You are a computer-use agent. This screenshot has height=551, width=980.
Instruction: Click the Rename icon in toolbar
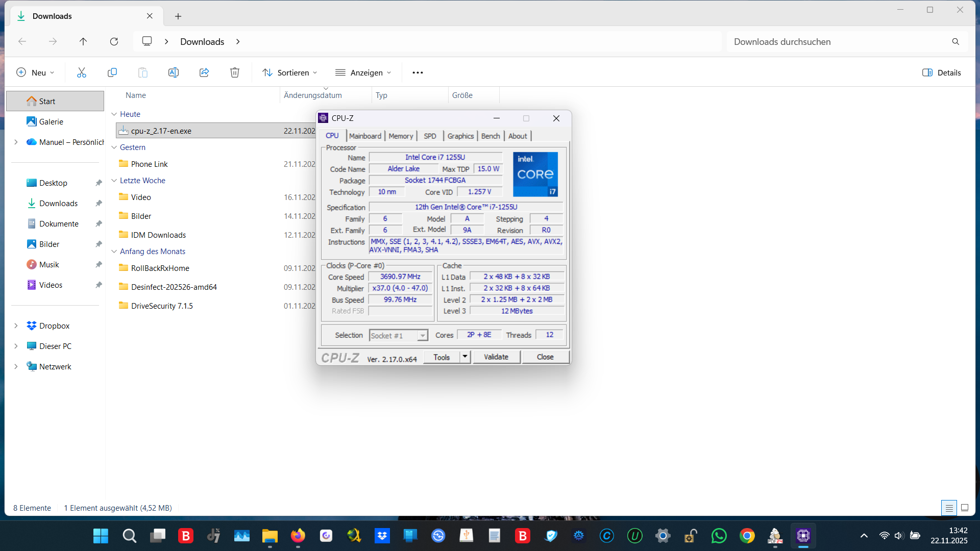(x=174, y=72)
